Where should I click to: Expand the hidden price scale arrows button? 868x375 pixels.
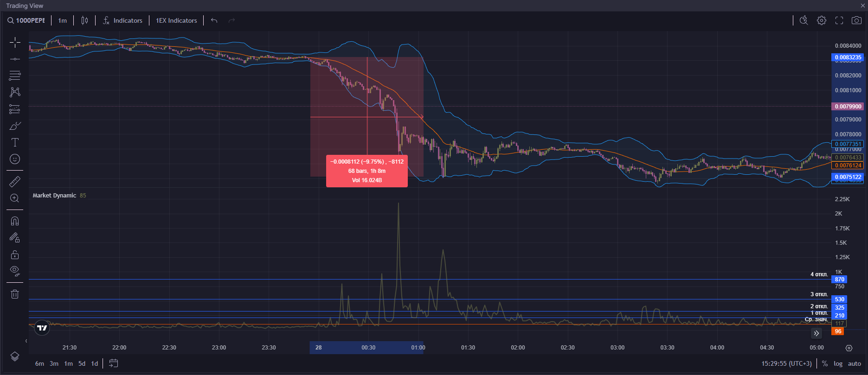pos(817,333)
